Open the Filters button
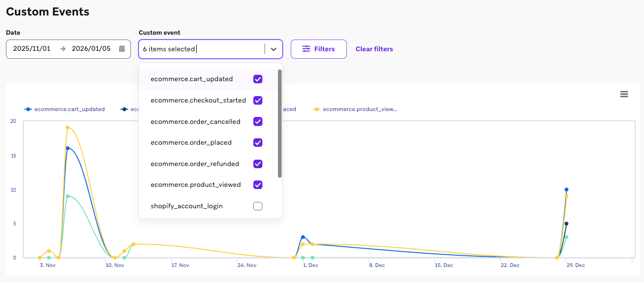The height and width of the screenshot is (283, 644). pos(319,49)
